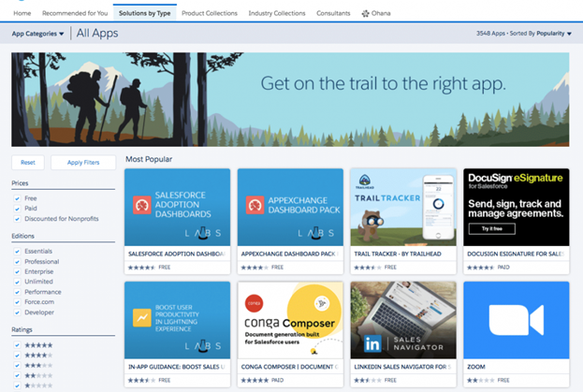Open the Consultants tab
The width and height of the screenshot is (583, 392).
point(333,13)
